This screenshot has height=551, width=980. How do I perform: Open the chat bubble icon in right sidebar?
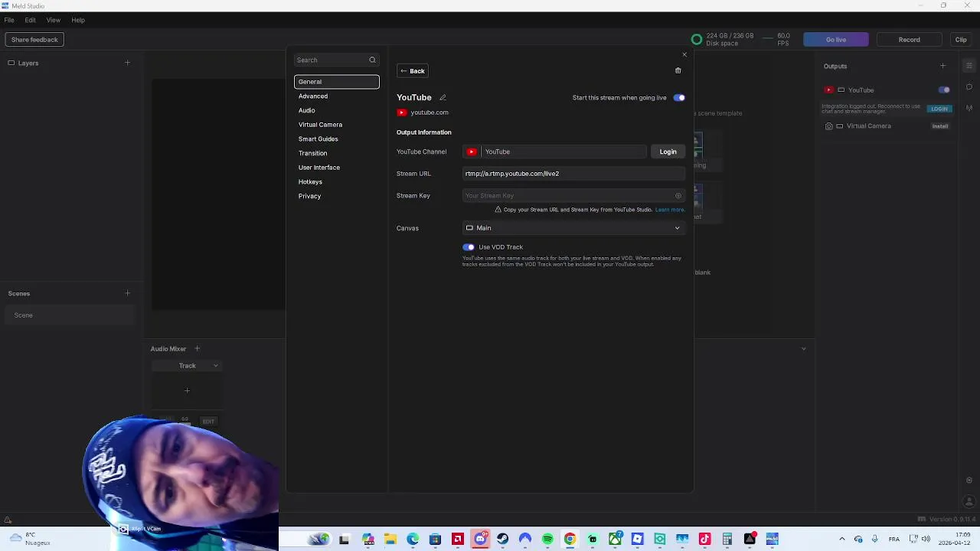969,86
